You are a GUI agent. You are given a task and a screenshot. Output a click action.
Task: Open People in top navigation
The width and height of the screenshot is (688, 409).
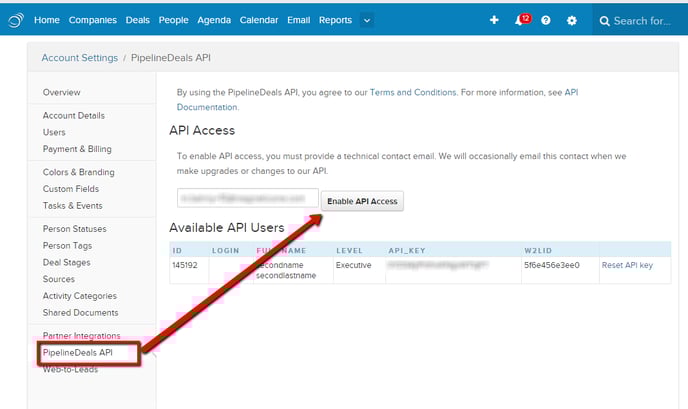(x=173, y=20)
